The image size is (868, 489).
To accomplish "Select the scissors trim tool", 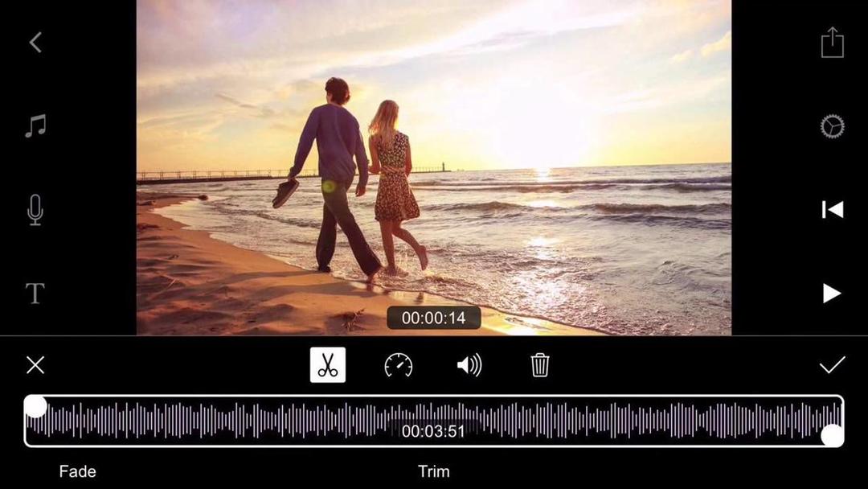I will click(x=328, y=365).
